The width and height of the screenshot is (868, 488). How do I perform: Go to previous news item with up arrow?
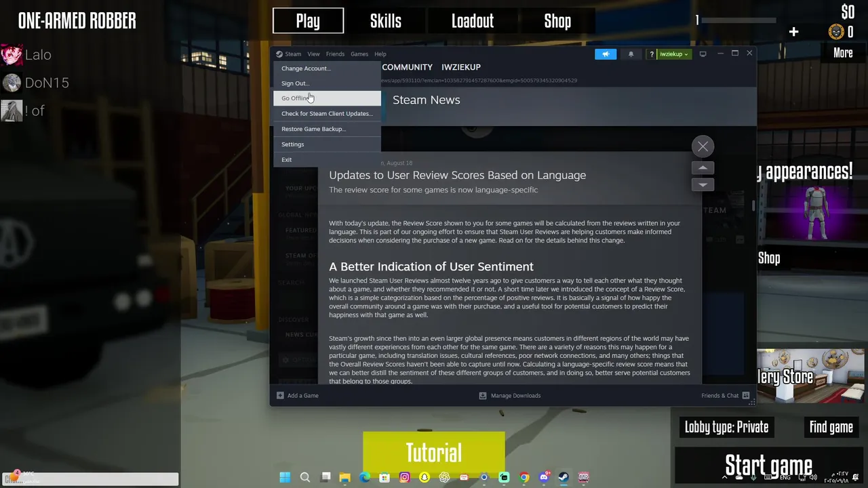click(x=703, y=167)
